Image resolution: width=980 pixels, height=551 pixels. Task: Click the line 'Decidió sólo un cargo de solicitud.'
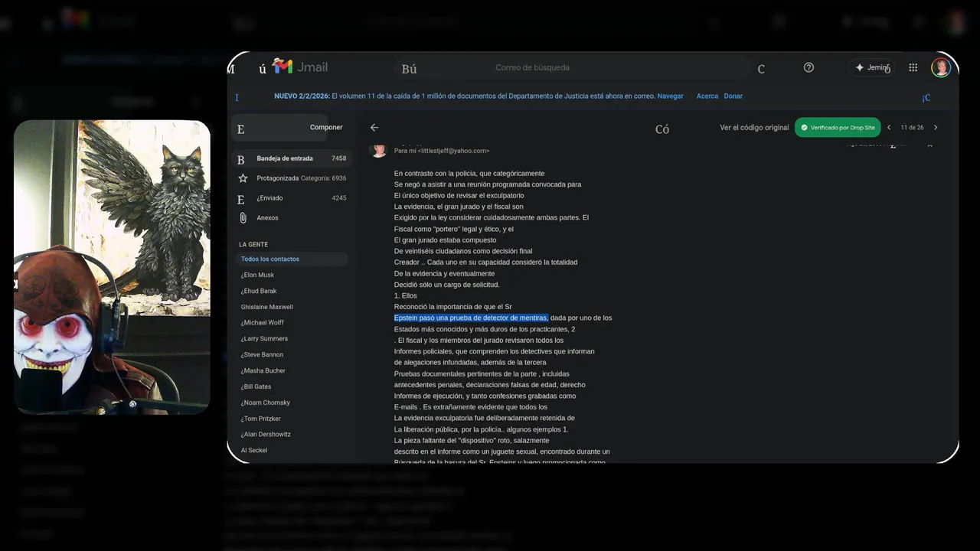tap(446, 285)
